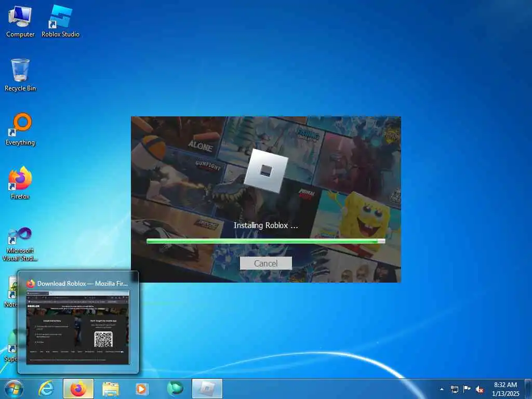
Task: Select the Firefox desktop shortcut
Action: point(20,183)
